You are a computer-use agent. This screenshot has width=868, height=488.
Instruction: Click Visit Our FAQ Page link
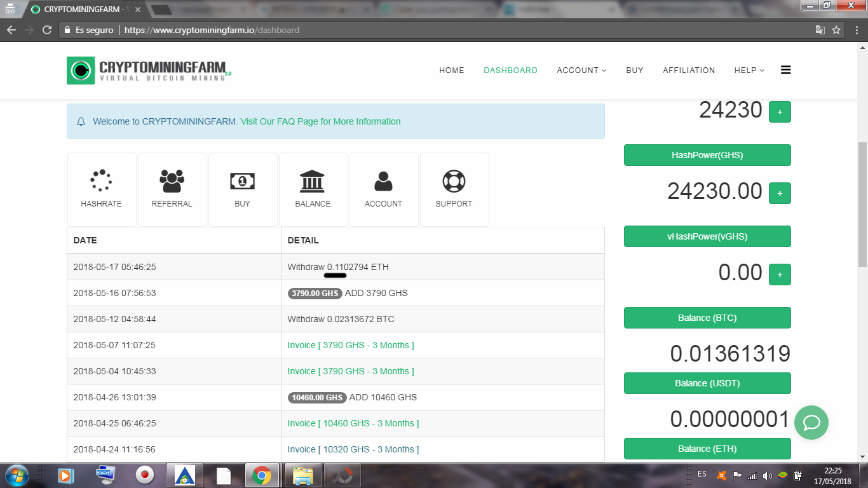point(320,121)
